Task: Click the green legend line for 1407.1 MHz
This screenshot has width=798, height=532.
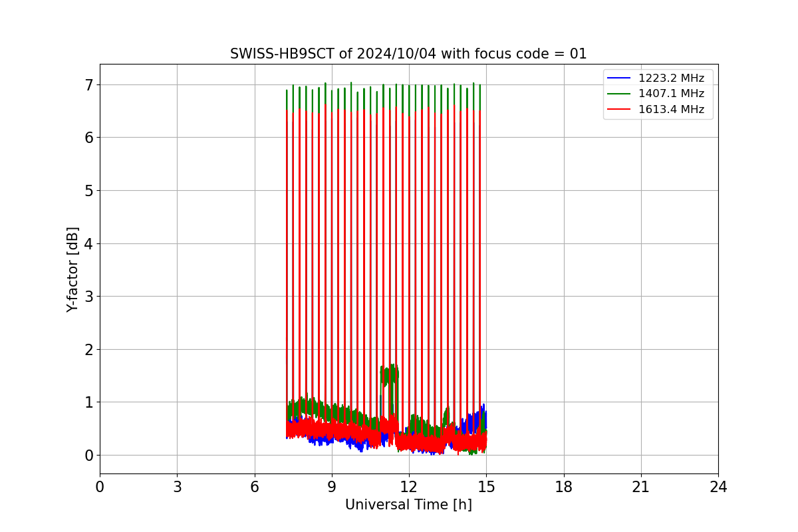Action: pos(619,94)
